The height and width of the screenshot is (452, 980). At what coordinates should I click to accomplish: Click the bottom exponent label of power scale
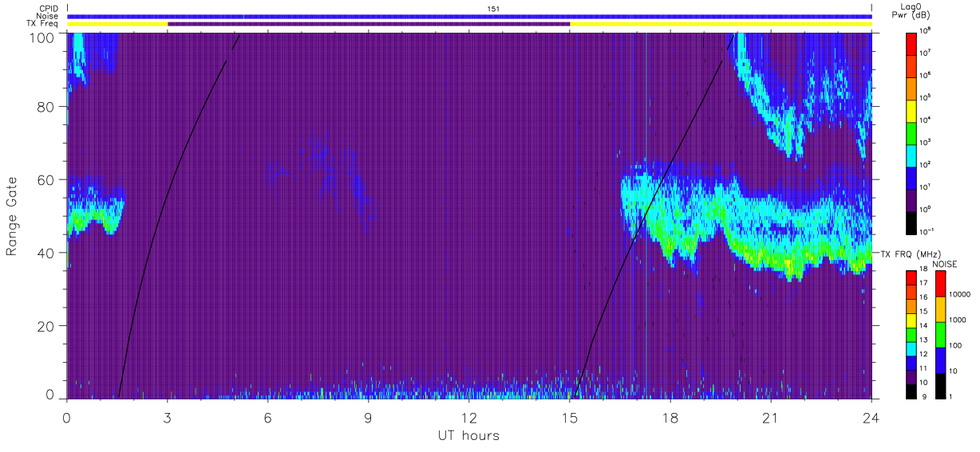(927, 231)
